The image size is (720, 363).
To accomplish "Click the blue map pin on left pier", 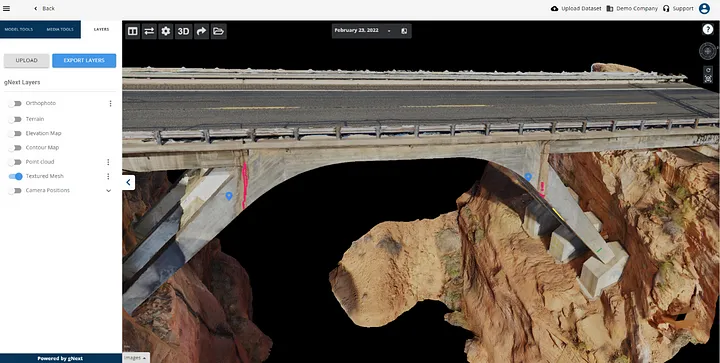I will (229, 196).
